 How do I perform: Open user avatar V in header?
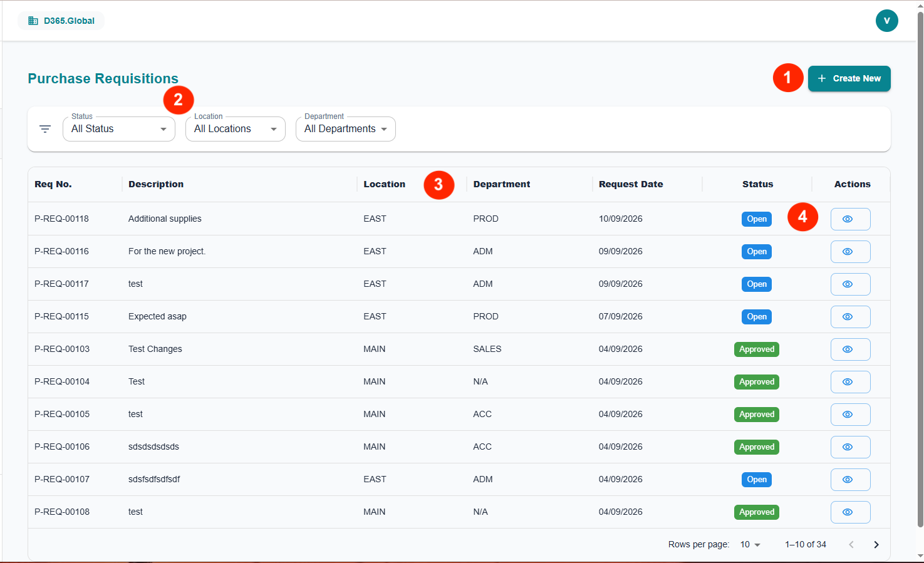[x=886, y=21]
